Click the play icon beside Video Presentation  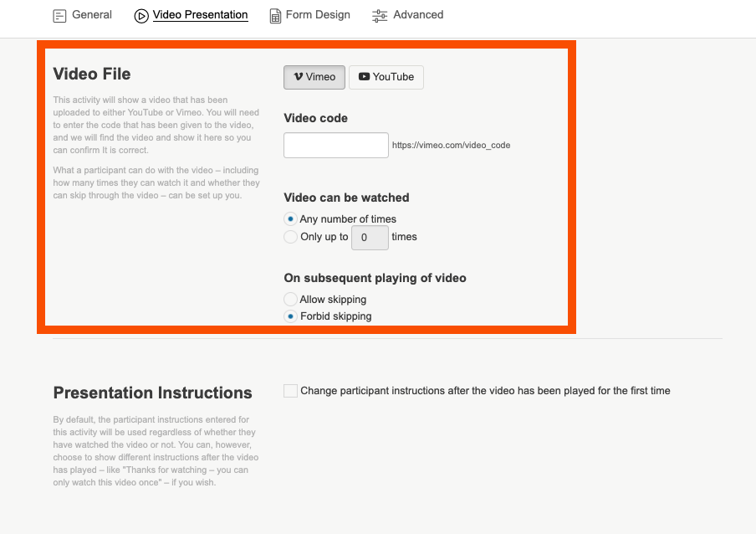point(141,15)
